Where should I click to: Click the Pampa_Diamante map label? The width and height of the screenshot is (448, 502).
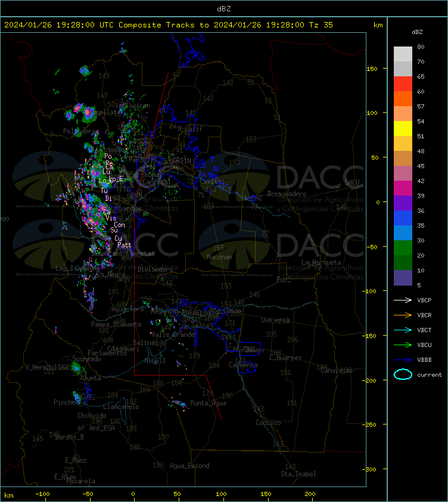click(116, 324)
